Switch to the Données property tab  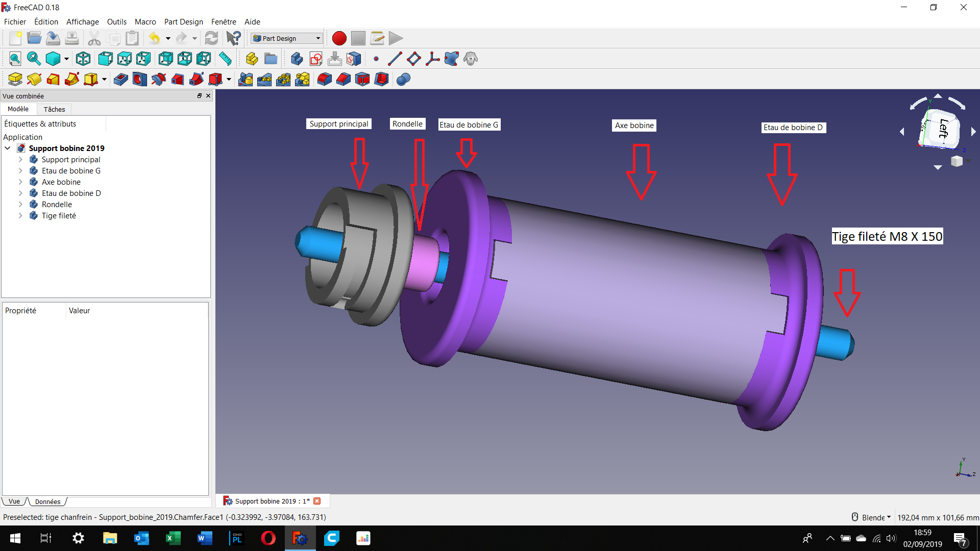tap(47, 502)
